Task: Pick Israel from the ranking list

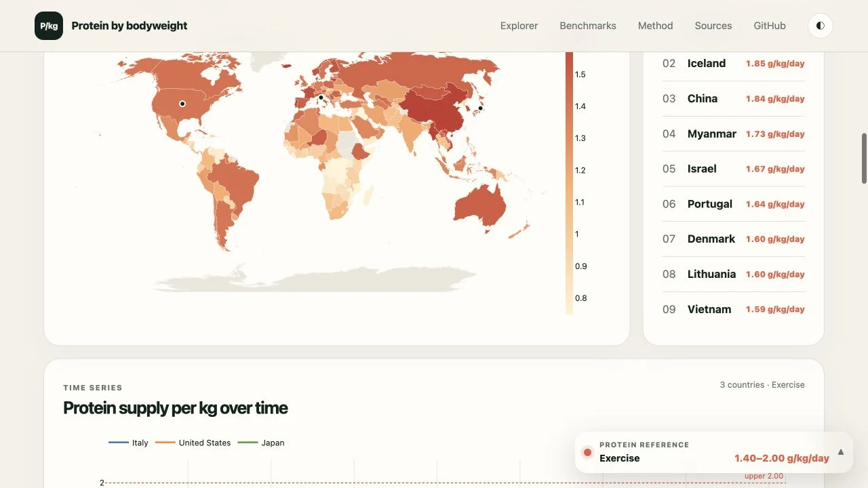Action: (x=734, y=169)
